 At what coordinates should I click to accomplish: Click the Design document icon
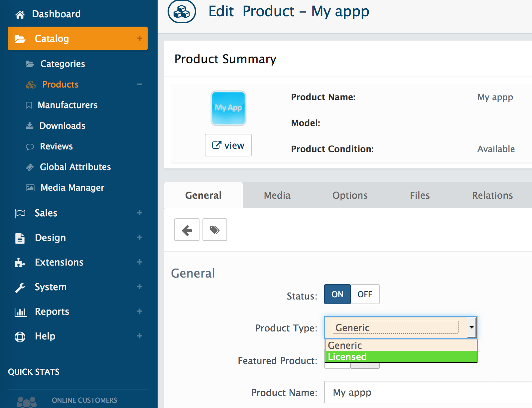pyautogui.click(x=20, y=238)
